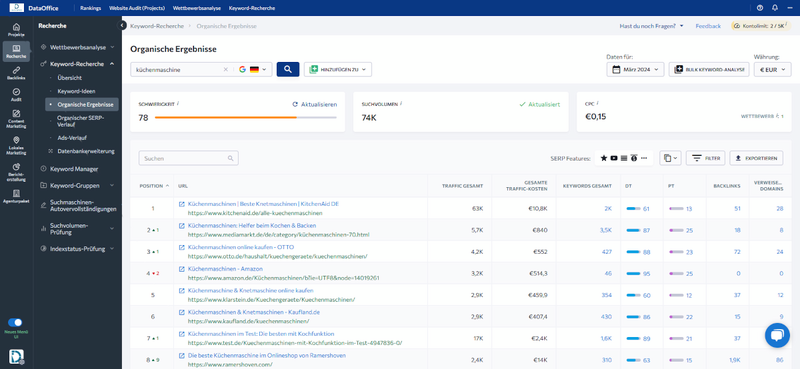
Task: Open Lokales Marketing in sidebar
Action: coord(16,145)
